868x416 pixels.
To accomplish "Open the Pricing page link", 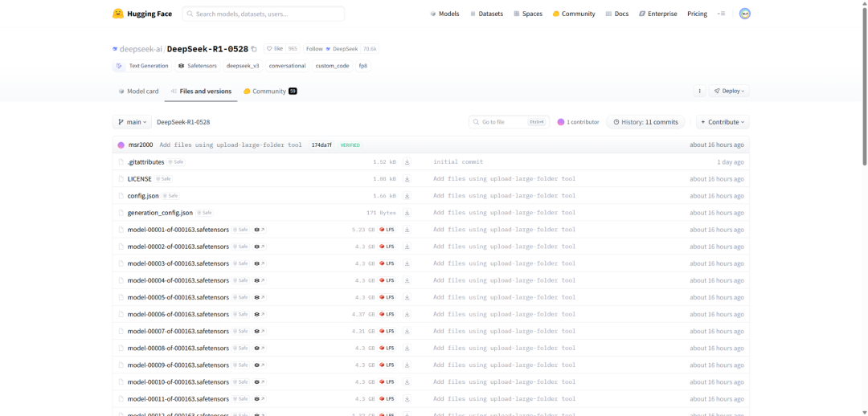I will click(697, 14).
